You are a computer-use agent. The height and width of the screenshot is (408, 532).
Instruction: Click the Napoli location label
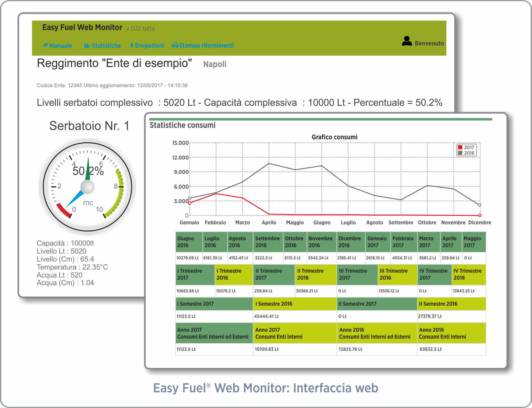215,64
